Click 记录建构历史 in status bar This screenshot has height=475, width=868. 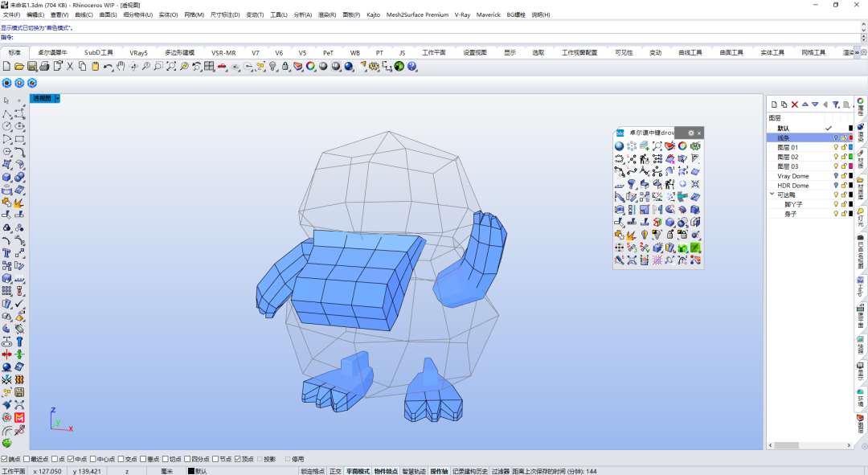[470, 471]
